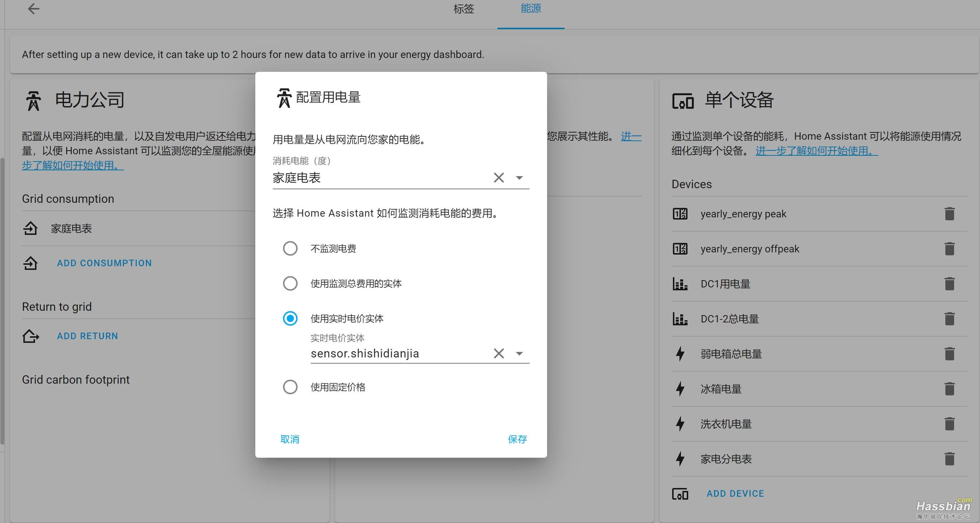Click the 取消 button in dialog
980x523 pixels.
point(290,439)
